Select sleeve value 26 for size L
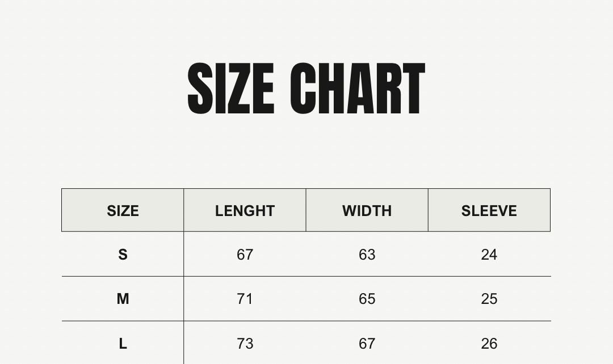The width and height of the screenshot is (613, 364). coord(489,344)
